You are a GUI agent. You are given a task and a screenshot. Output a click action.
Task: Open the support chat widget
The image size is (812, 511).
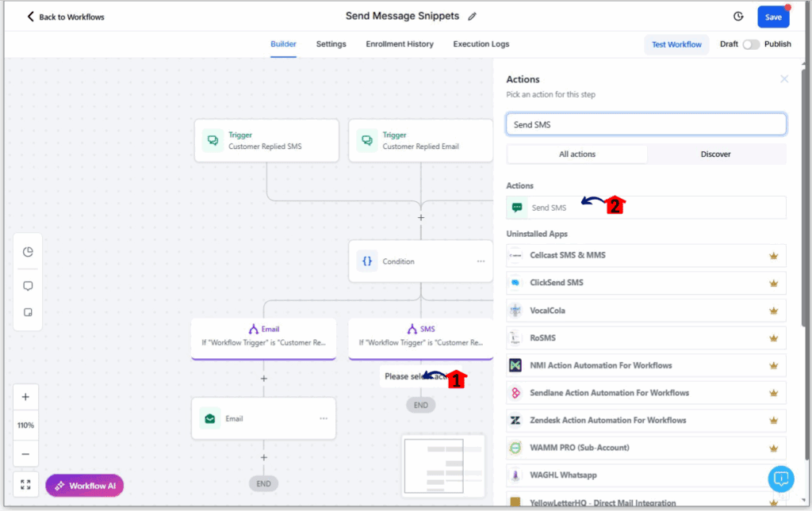click(x=781, y=479)
